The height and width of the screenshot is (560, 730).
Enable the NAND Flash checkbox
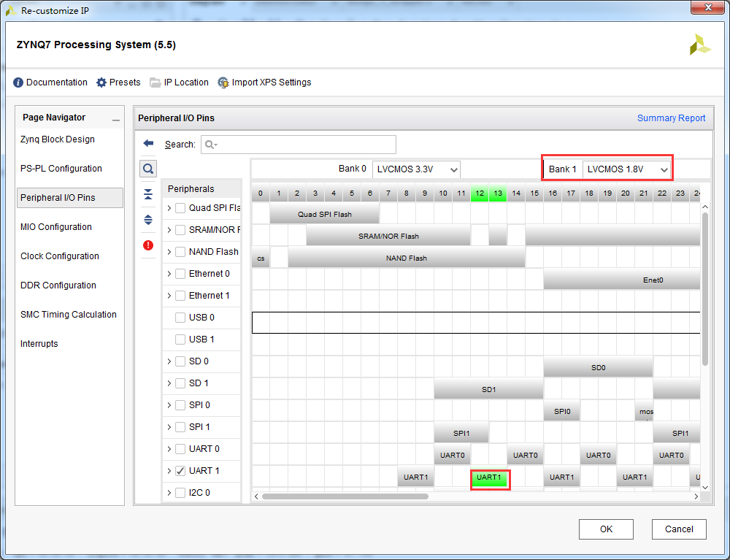pos(180,252)
